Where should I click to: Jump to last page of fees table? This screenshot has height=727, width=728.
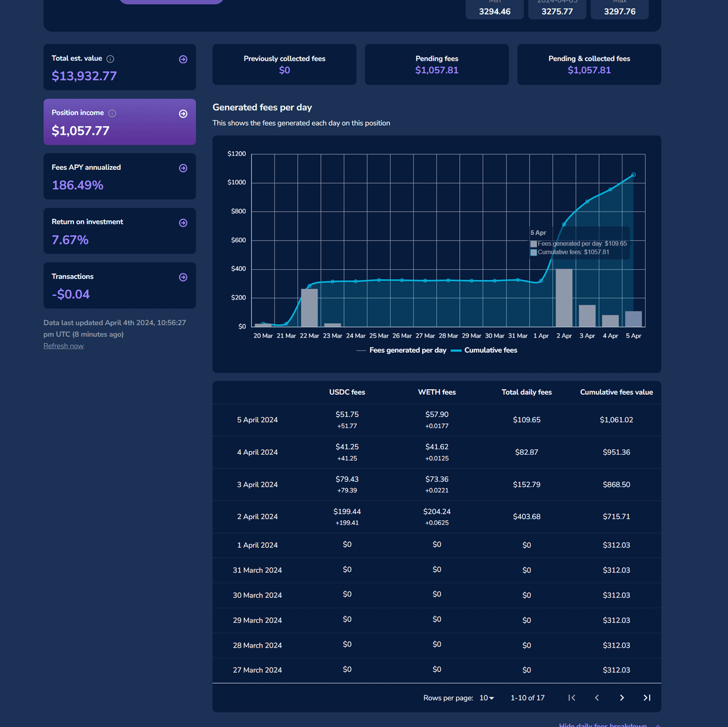(x=647, y=698)
